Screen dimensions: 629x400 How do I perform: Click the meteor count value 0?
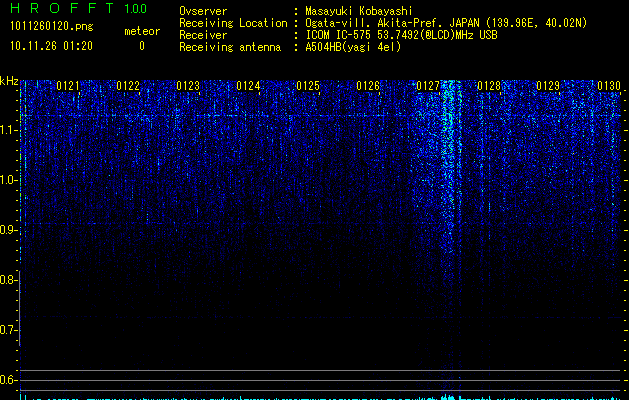[142, 46]
